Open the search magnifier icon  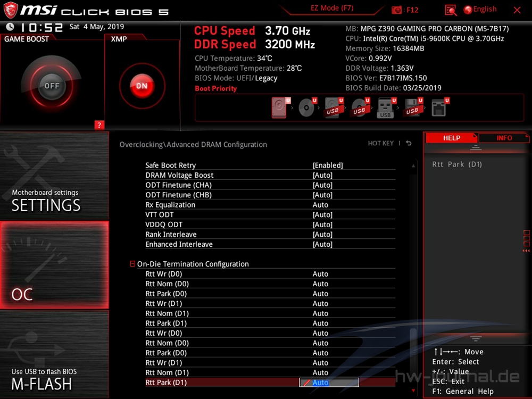click(x=451, y=10)
